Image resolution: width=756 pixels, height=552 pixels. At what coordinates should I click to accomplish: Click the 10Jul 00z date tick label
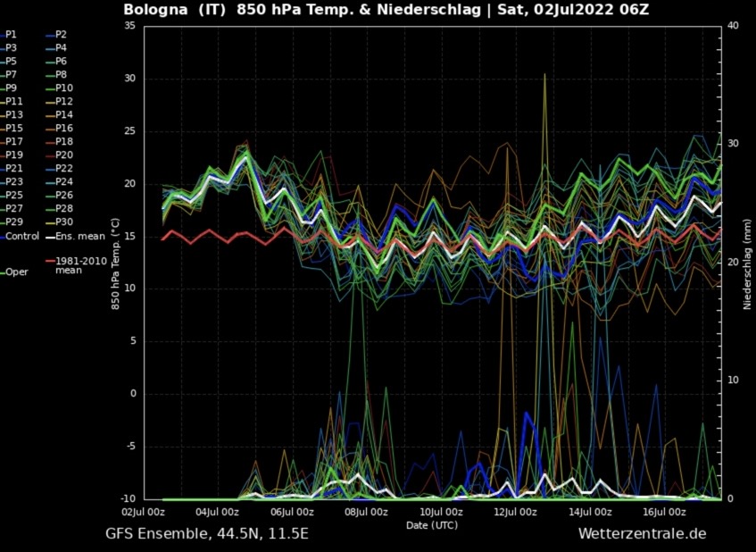tap(442, 512)
